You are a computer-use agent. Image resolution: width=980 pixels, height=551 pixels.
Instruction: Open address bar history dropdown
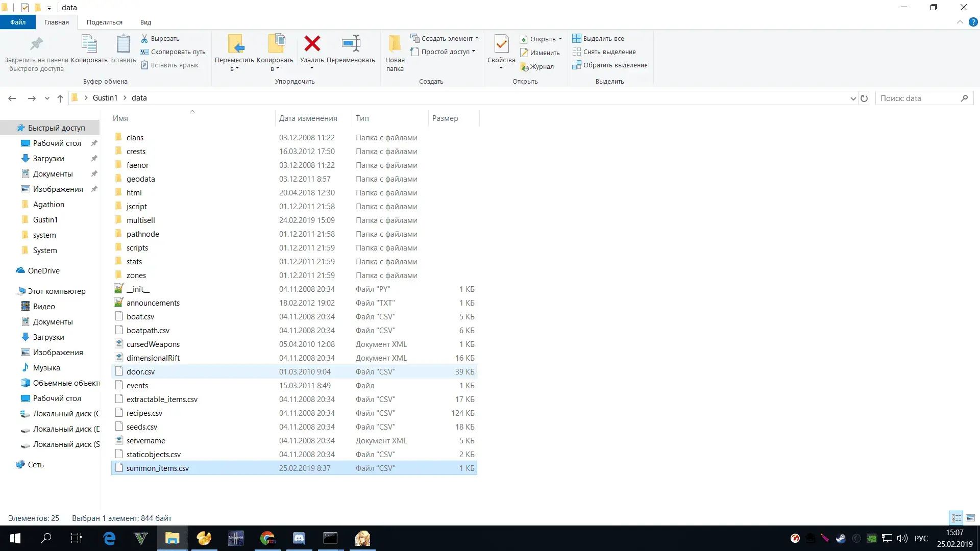tap(853, 98)
